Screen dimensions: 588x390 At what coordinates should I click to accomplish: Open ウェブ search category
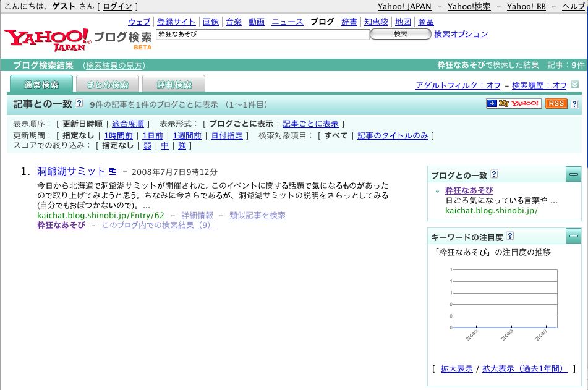click(139, 22)
